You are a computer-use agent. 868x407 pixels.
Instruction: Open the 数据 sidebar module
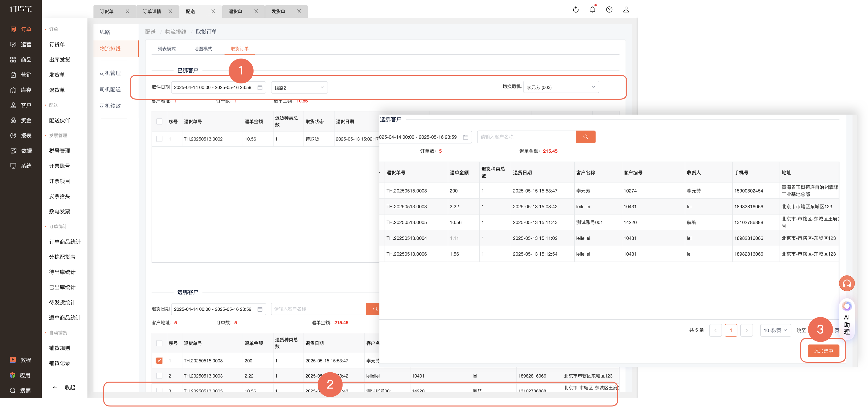point(21,150)
